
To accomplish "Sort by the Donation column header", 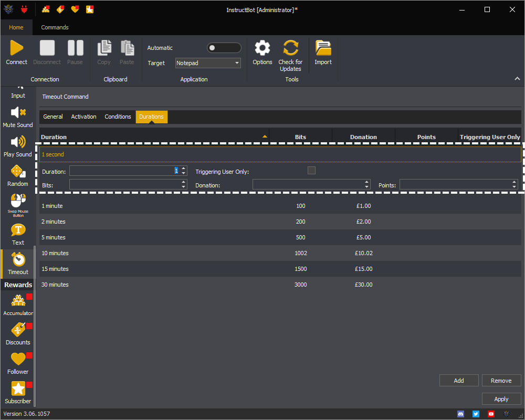I will pos(364,137).
